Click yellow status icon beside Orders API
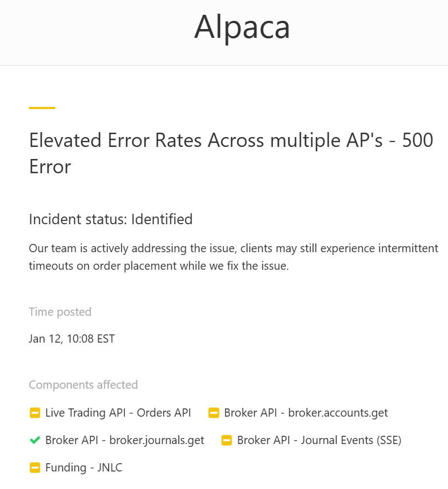The width and height of the screenshot is (448, 489). coord(35,413)
